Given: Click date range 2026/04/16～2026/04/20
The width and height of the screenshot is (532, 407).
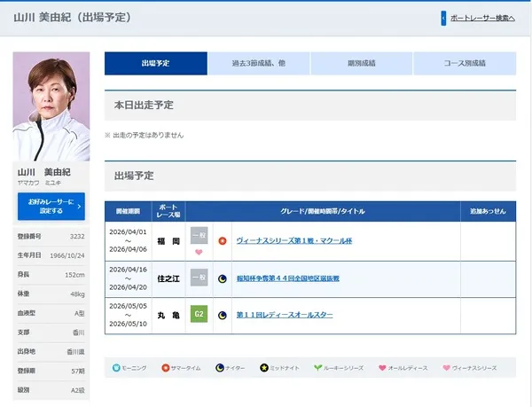Looking at the screenshot, I should (128, 278).
